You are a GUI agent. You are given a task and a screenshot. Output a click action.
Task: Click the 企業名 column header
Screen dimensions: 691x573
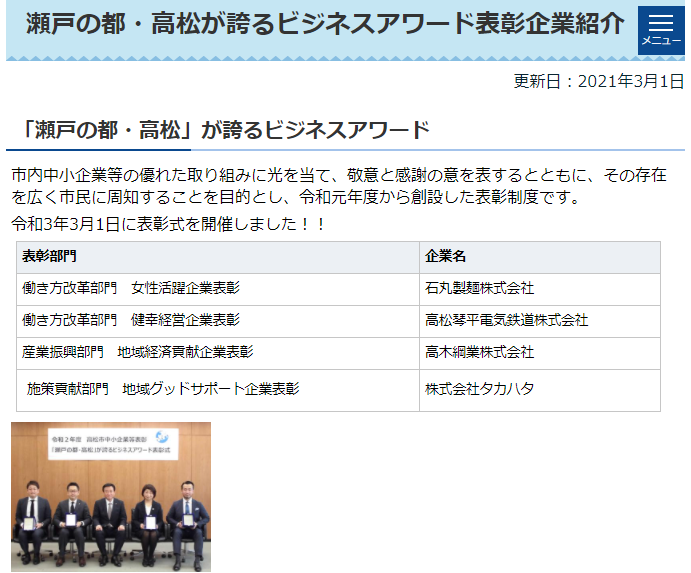point(540,257)
